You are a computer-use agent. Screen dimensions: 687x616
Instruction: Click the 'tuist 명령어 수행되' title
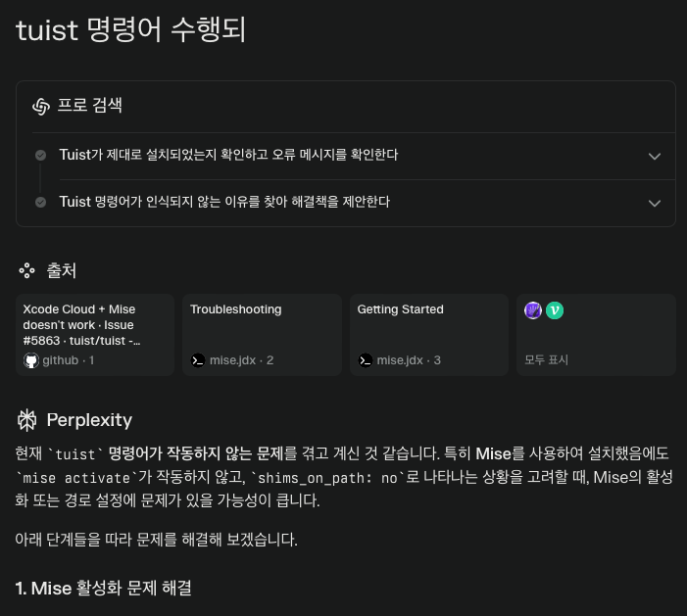(x=130, y=29)
